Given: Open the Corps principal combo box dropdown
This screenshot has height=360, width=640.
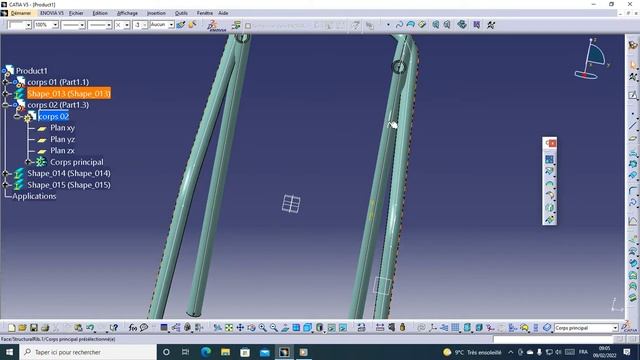Looking at the screenshot, I should pos(615,328).
